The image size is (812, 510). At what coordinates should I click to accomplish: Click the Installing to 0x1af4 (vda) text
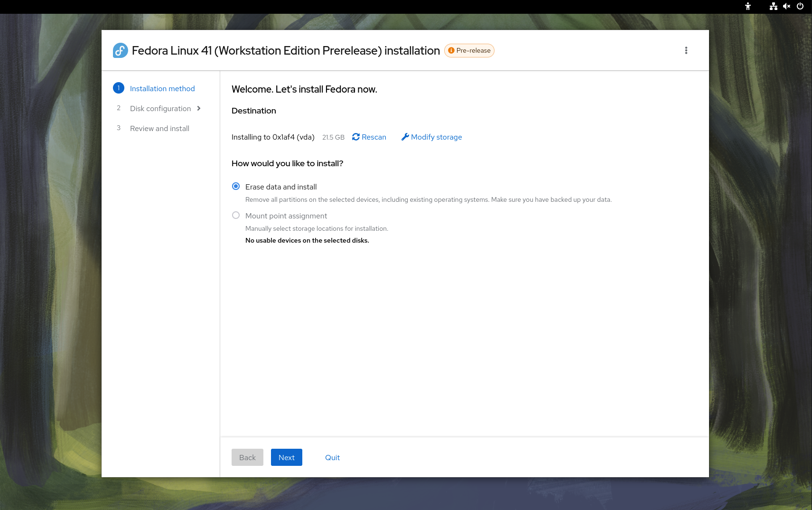[x=273, y=137]
